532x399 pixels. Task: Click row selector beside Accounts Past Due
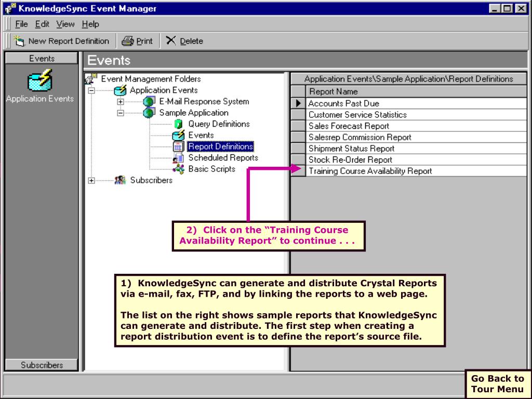(x=298, y=103)
